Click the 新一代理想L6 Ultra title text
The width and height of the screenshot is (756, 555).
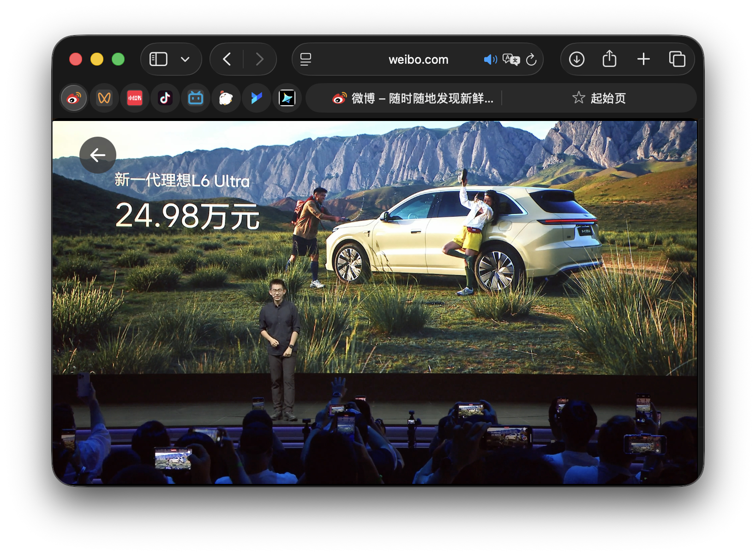click(x=182, y=180)
